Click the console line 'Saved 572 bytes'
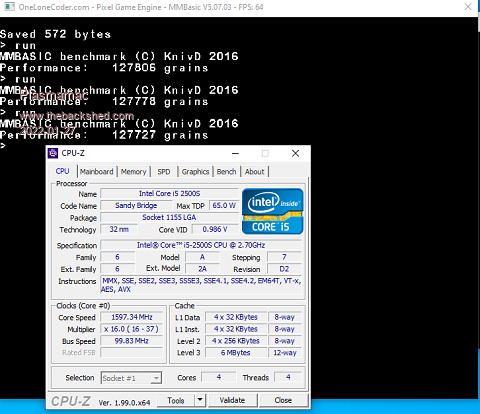Image resolution: width=480 pixels, height=414 pixels. coord(55,34)
